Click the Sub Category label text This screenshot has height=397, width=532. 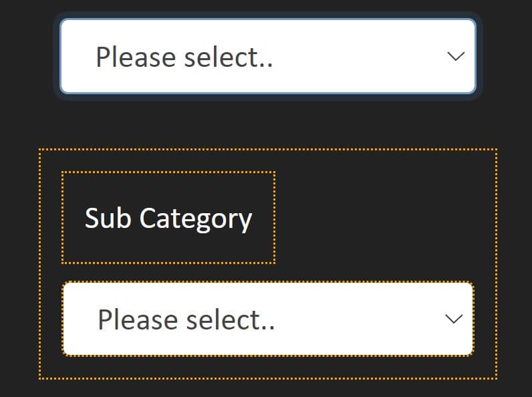coord(168,218)
